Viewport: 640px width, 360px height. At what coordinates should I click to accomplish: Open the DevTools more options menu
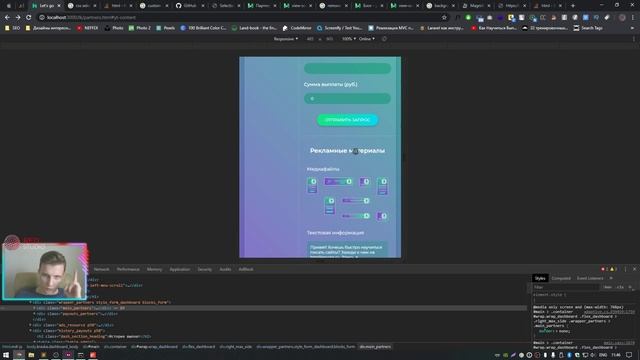(625, 269)
